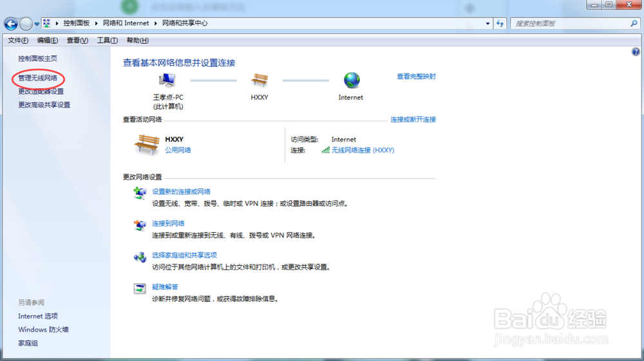Click the HXXY bench icon in network map
The width and height of the screenshot is (644, 361).
pyautogui.click(x=259, y=80)
